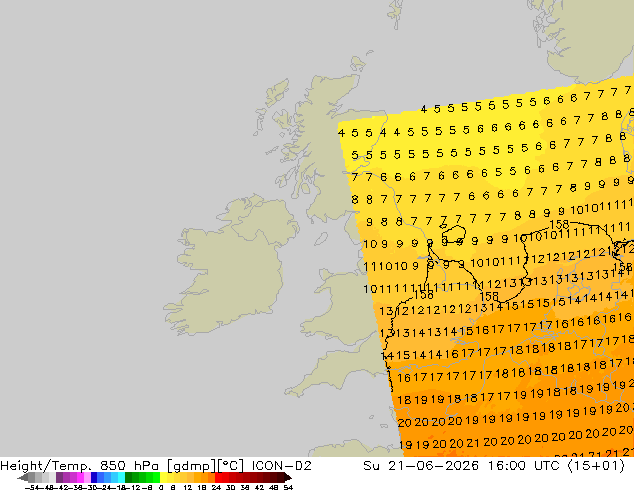Click the legend's right arrow end
The width and height of the screenshot is (634, 490).
pos(288,477)
